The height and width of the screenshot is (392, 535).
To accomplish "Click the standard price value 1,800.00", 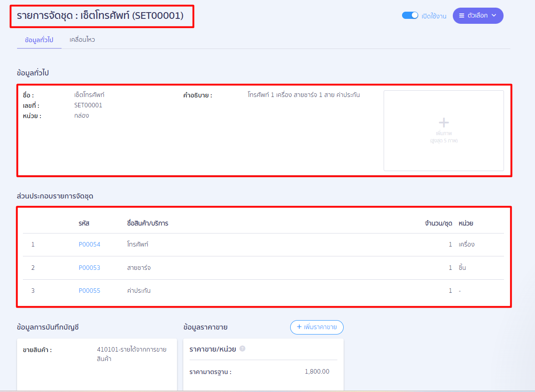I will point(317,372).
